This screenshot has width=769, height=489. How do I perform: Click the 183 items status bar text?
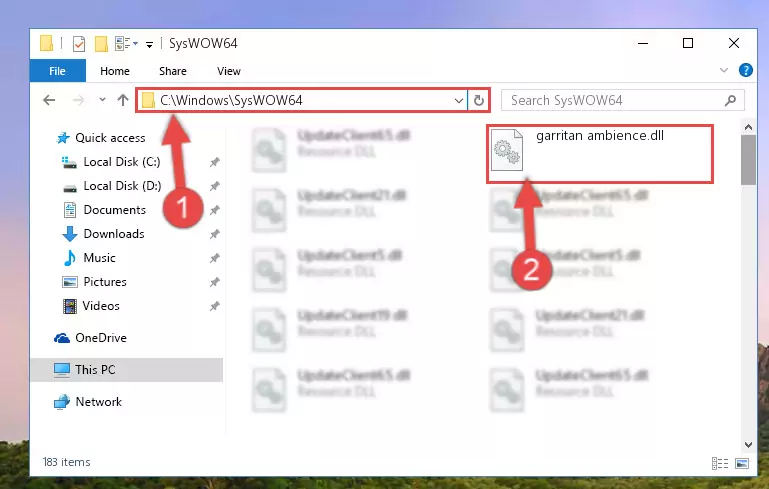tap(67, 462)
